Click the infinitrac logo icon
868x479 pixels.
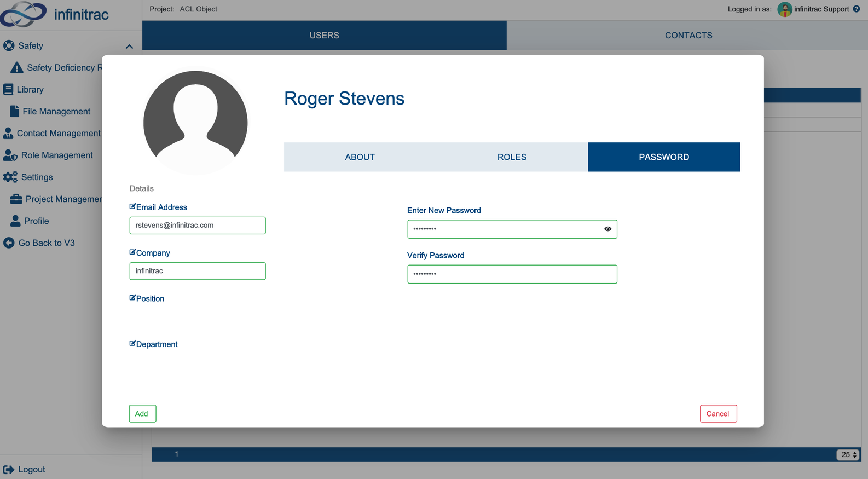[x=24, y=14]
